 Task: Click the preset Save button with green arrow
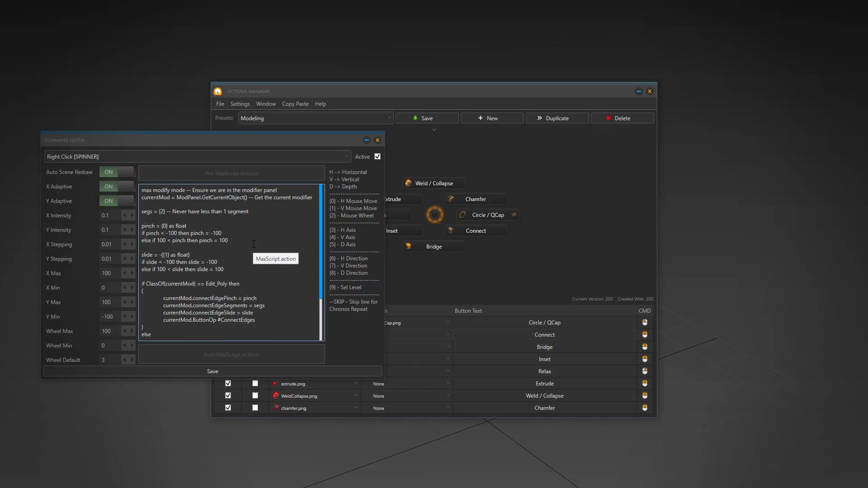click(x=427, y=118)
